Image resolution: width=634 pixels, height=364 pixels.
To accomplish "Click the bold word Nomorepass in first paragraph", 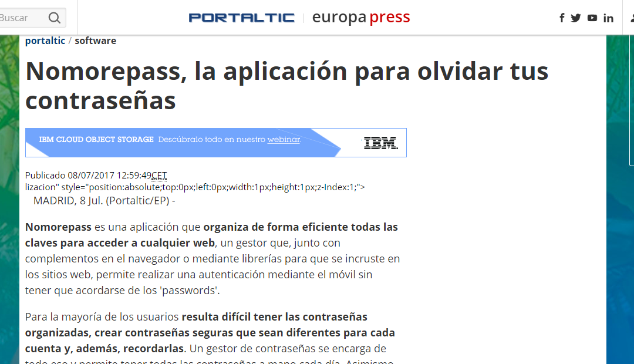I will pyautogui.click(x=58, y=227).
